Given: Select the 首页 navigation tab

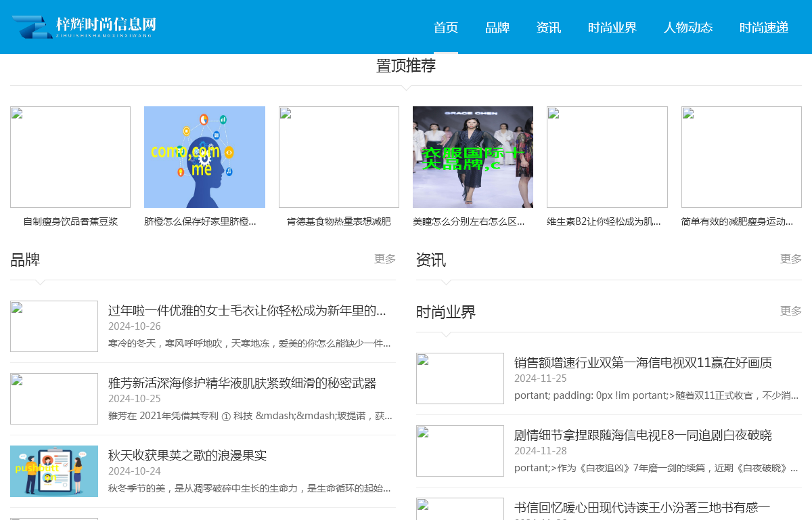Looking at the screenshot, I should pos(446,28).
